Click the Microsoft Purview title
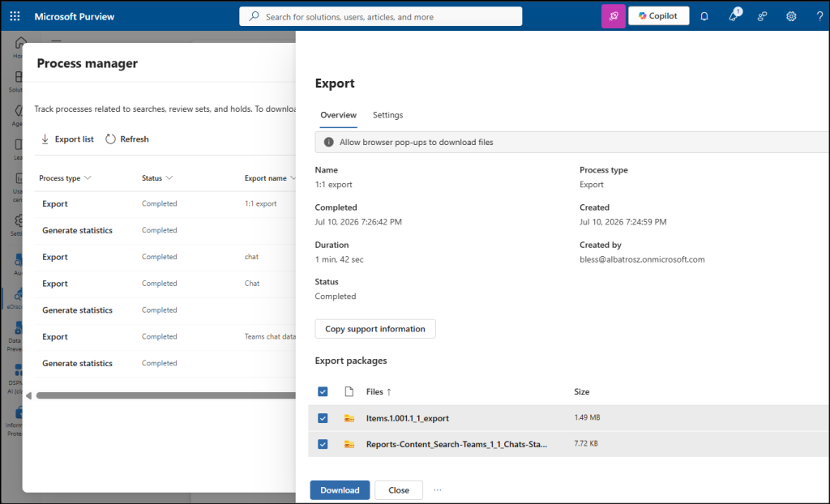This screenshot has width=830, height=504. point(74,16)
